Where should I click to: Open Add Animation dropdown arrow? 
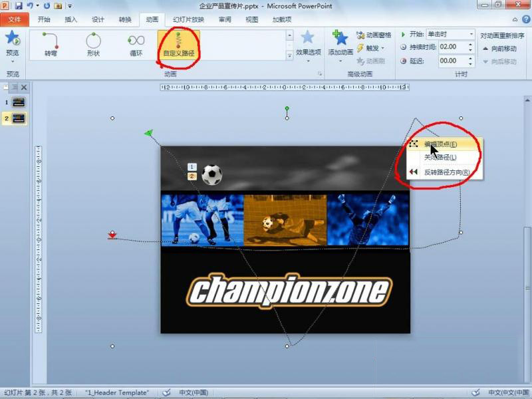click(x=340, y=61)
